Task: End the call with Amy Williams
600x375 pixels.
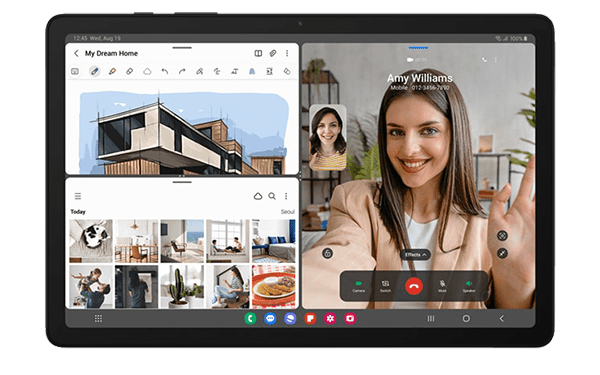Action: tap(414, 286)
